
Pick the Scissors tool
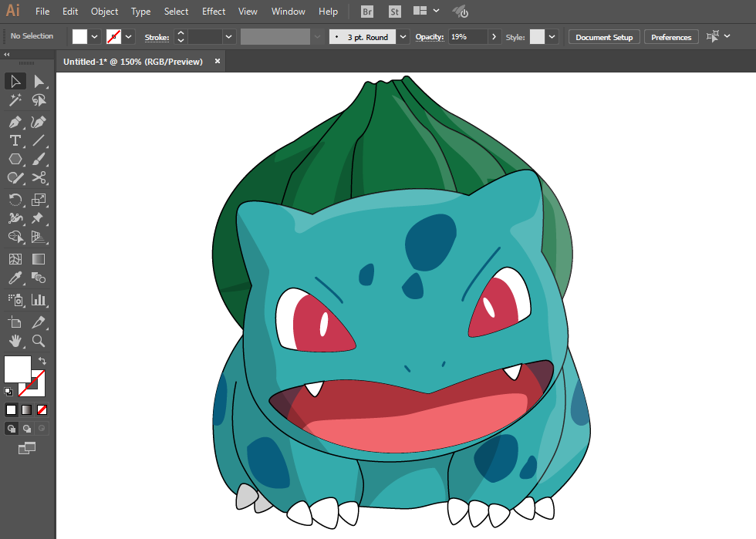click(39, 178)
